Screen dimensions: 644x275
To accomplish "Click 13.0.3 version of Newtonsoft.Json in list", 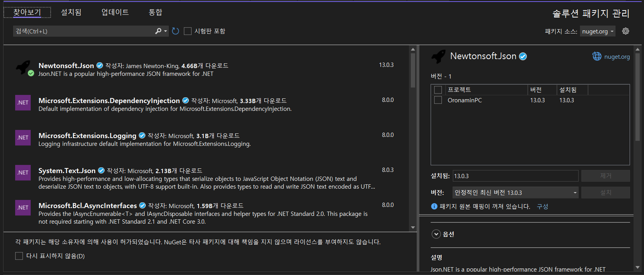I will coord(386,65).
